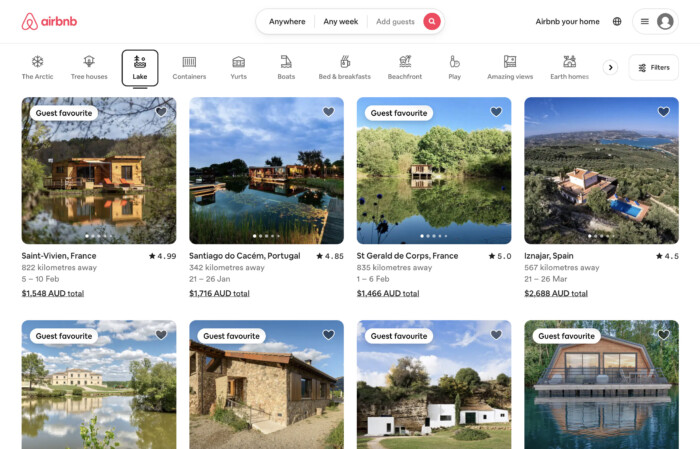700x449 pixels.
Task: Select the Tree houses category
Action: pos(89,67)
